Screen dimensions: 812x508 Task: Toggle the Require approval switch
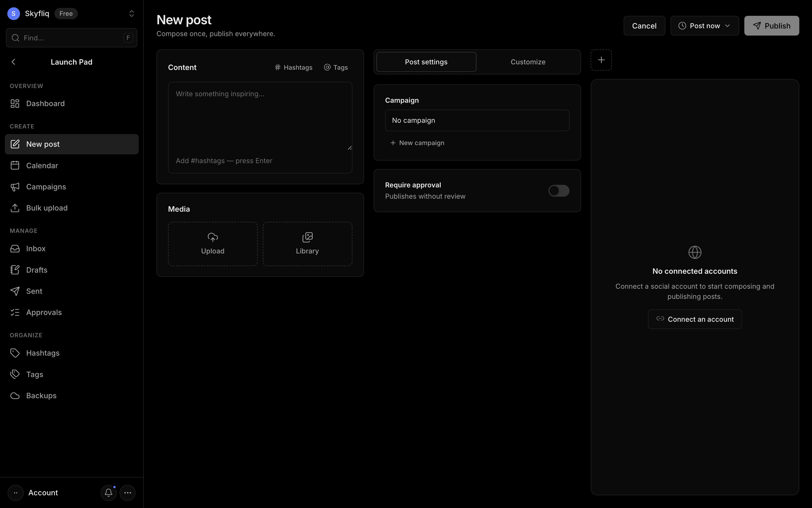[559, 191]
